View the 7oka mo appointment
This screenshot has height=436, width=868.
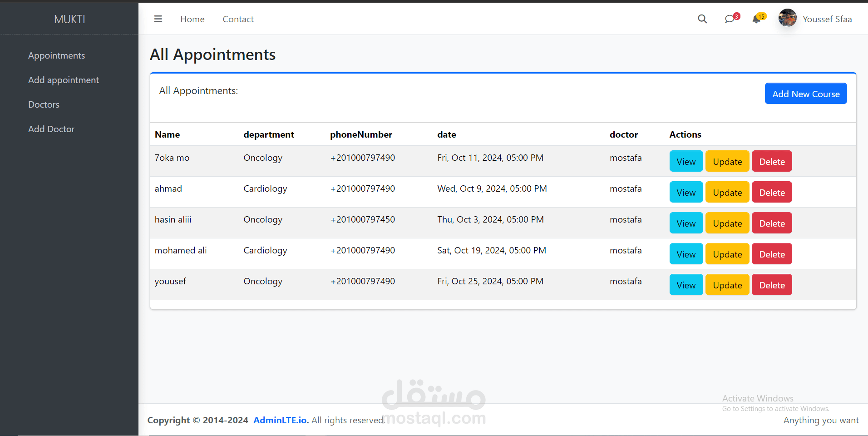(x=686, y=161)
